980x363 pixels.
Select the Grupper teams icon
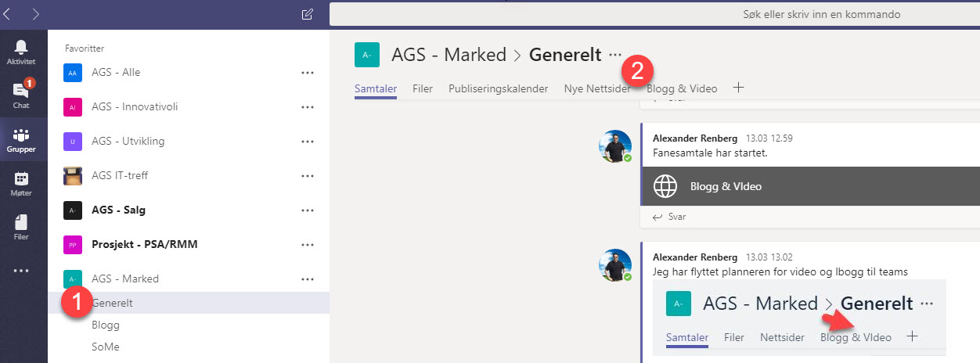21,139
